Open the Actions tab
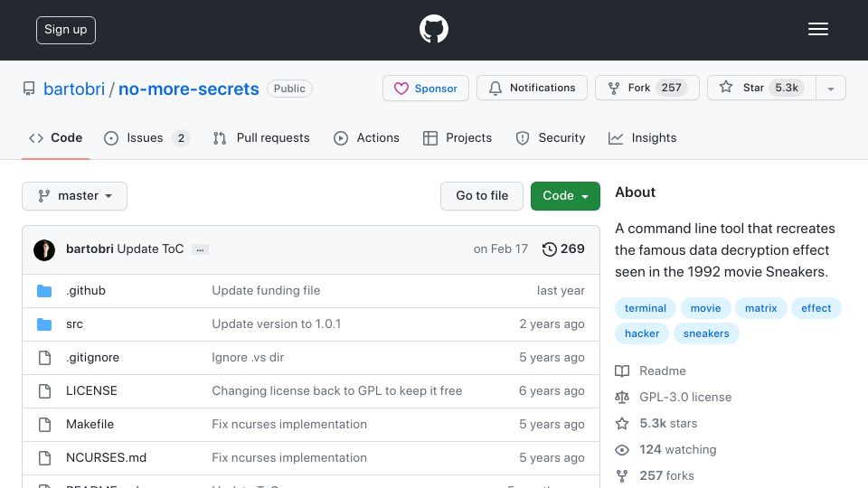 click(366, 137)
